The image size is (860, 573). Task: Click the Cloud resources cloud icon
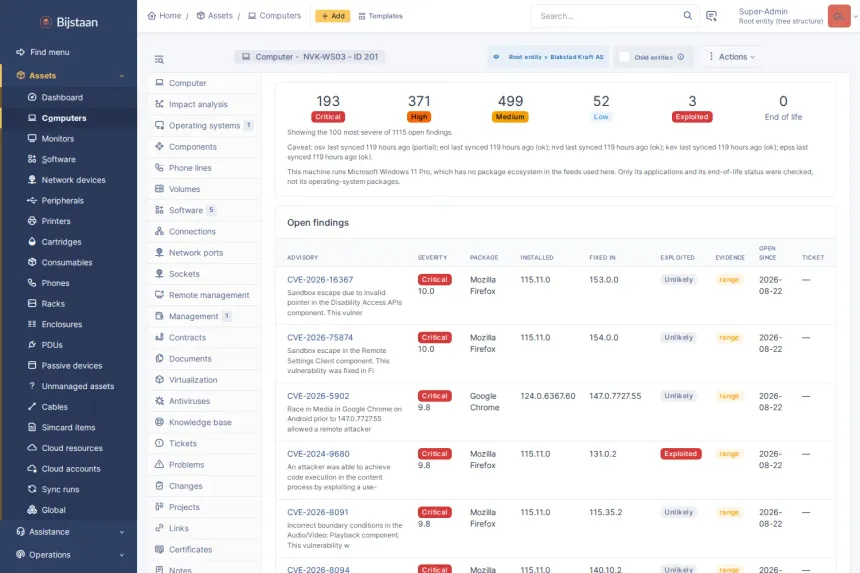coord(32,447)
